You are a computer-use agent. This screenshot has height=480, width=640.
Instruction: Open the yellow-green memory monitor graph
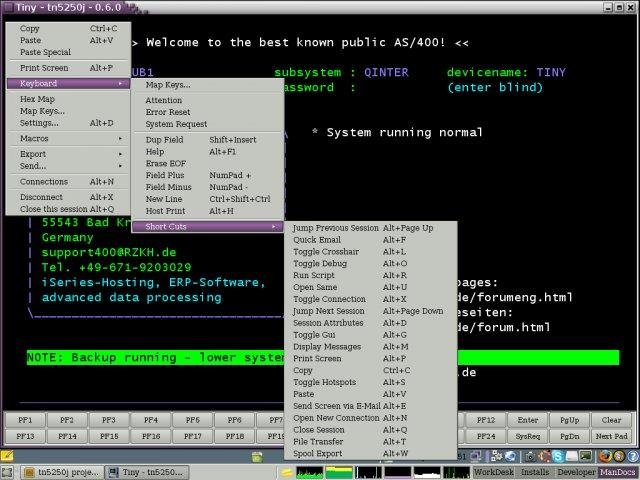click(338, 473)
